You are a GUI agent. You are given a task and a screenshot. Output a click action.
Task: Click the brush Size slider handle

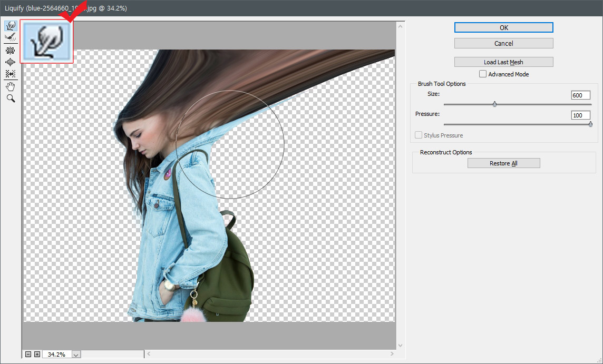(494, 104)
